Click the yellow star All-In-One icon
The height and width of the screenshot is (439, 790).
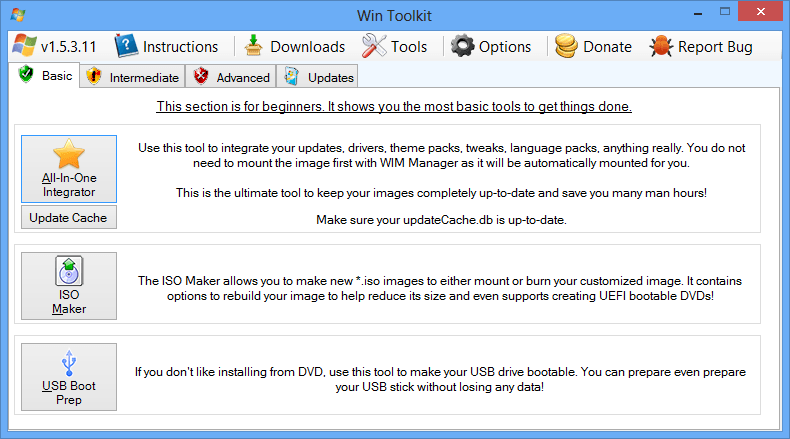[x=69, y=154]
